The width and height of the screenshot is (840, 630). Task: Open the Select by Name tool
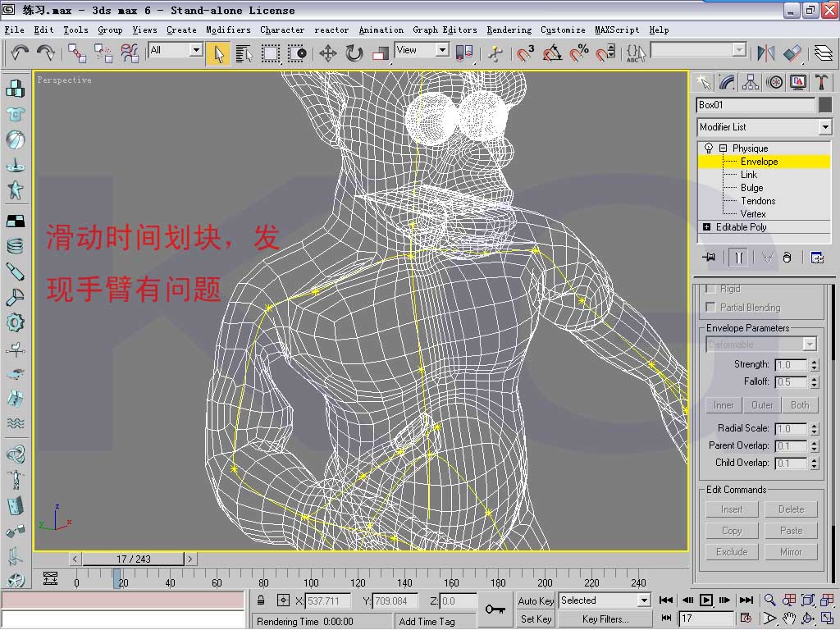click(x=244, y=53)
